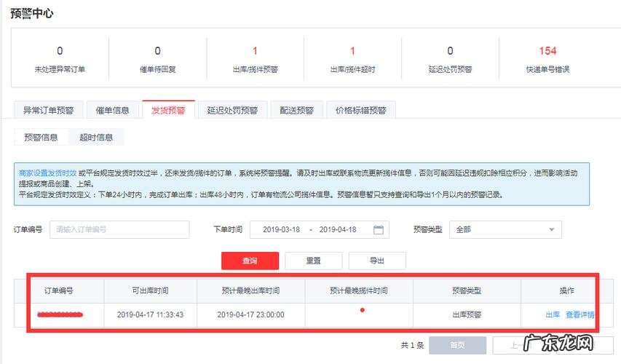Select the 延迟处罚预警 tab

coord(232,111)
